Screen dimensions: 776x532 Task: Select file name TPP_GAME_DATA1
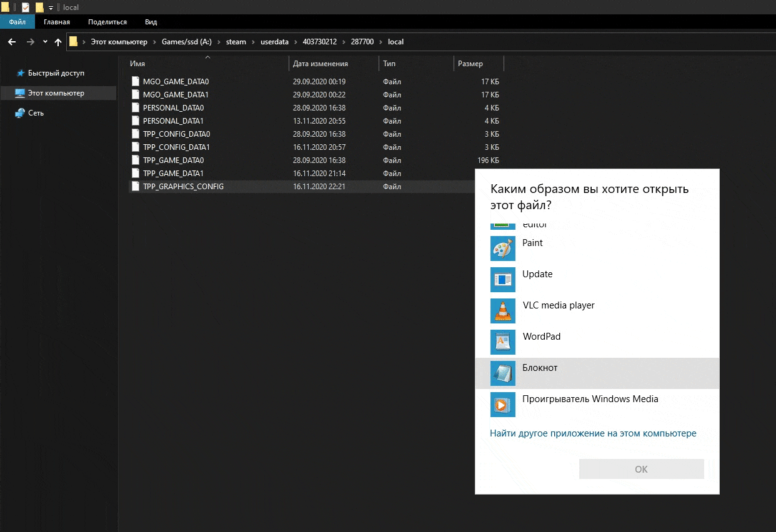click(x=173, y=173)
